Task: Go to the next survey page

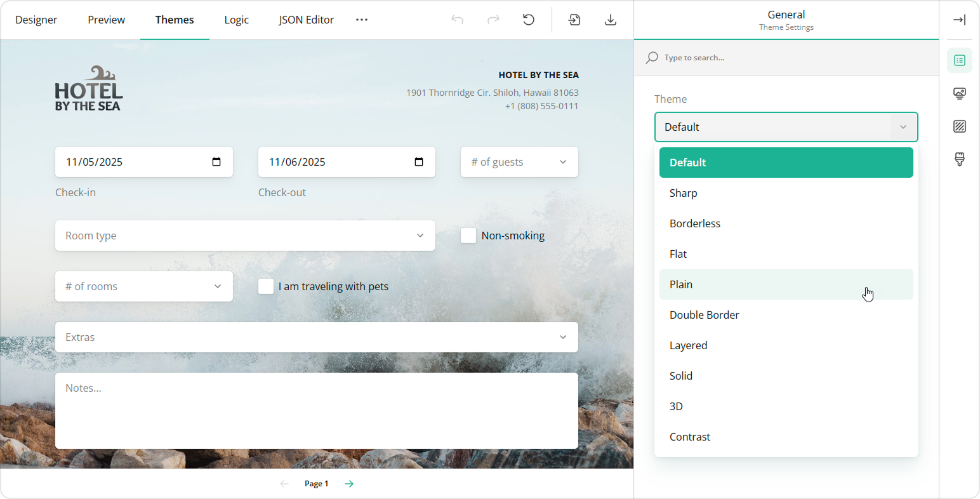Action: 348,483
